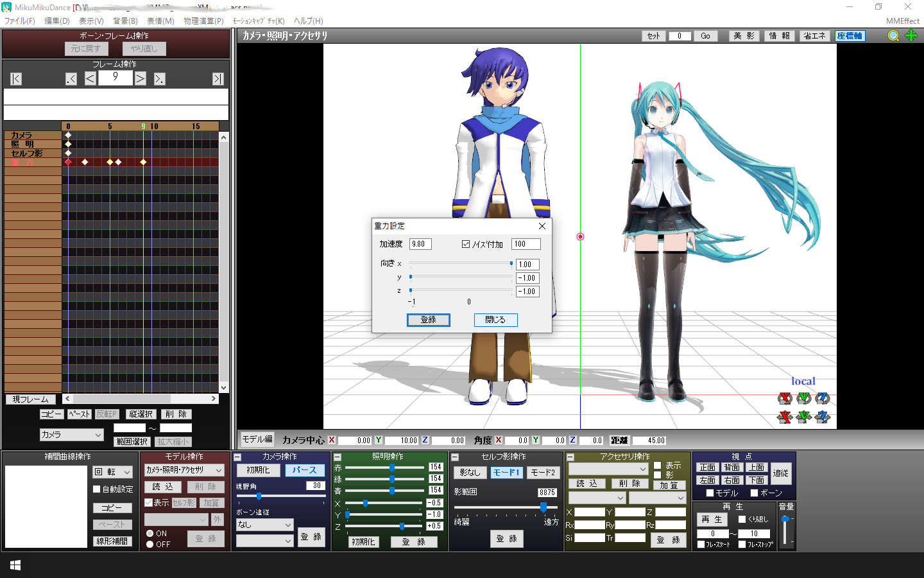The width and height of the screenshot is (924, 578).
Task: Open the 物理演算(P) menu
Action: pyautogui.click(x=203, y=21)
